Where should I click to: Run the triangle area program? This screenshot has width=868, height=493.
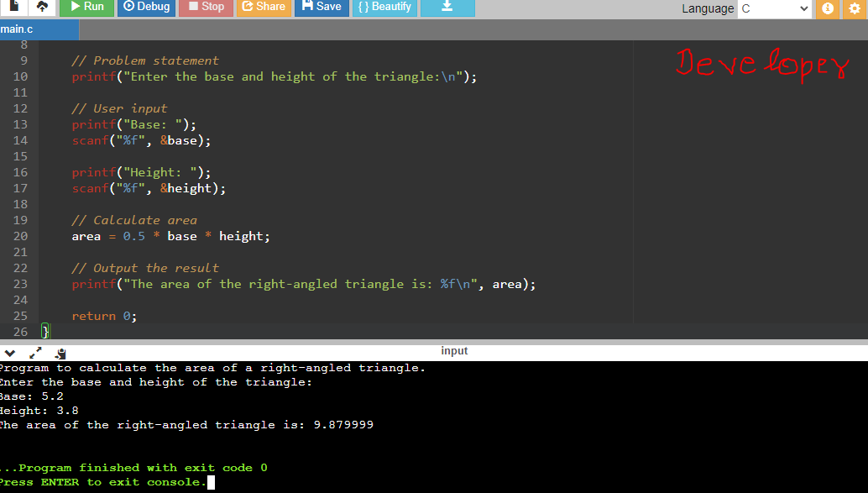pyautogui.click(x=86, y=8)
